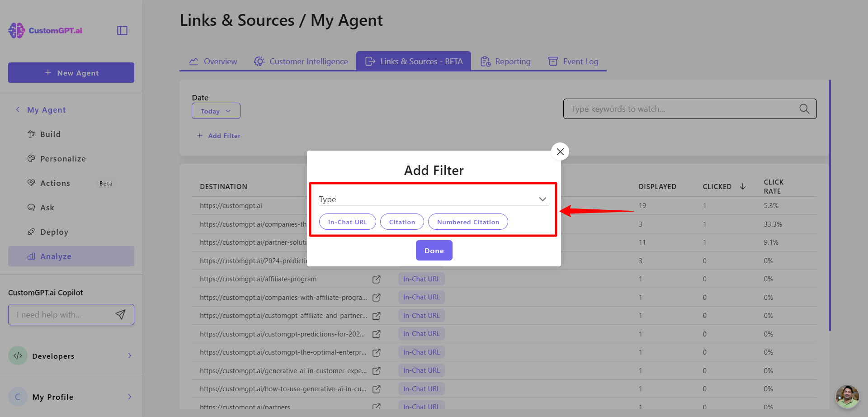Open external link for affiliate-program URL
The height and width of the screenshot is (417, 868).
376,279
